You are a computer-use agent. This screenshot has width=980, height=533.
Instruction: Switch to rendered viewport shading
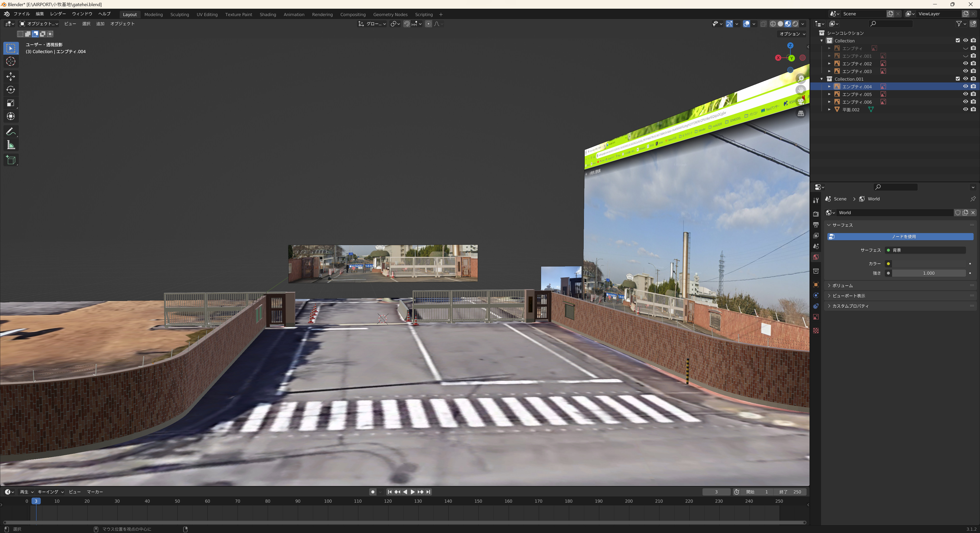click(x=795, y=23)
